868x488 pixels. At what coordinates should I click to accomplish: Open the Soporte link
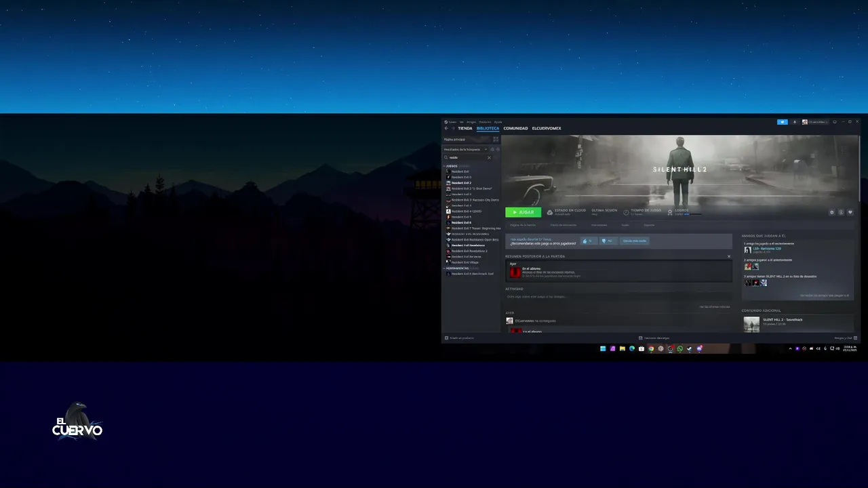649,225
